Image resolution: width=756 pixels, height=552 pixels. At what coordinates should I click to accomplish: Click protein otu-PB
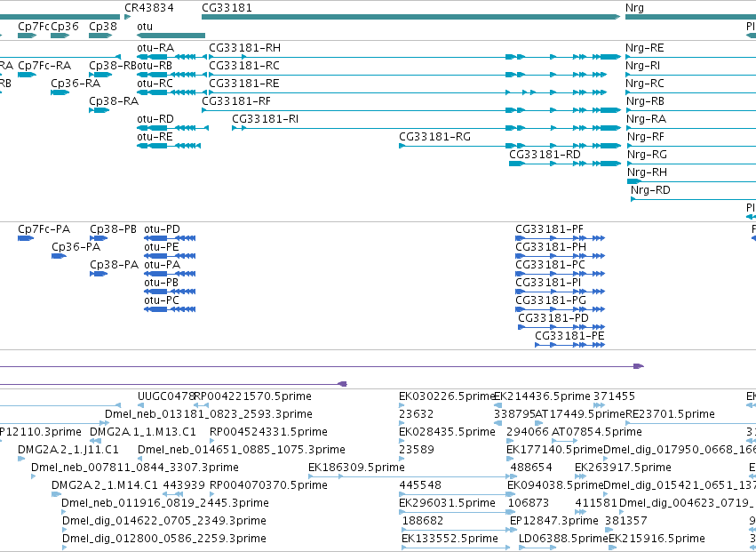click(162, 283)
